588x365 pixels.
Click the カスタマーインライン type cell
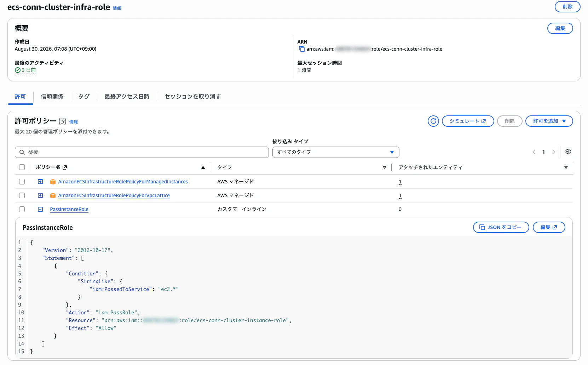click(x=242, y=209)
